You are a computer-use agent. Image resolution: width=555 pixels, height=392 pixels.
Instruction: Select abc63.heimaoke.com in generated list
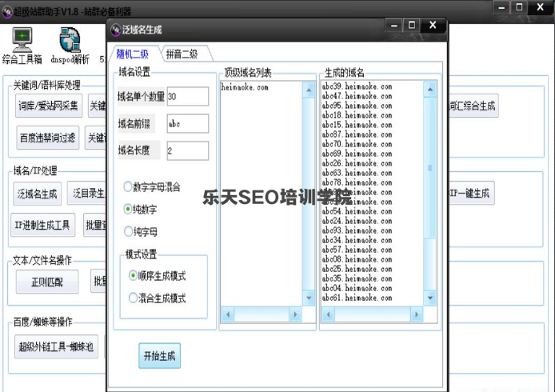[357, 173]
